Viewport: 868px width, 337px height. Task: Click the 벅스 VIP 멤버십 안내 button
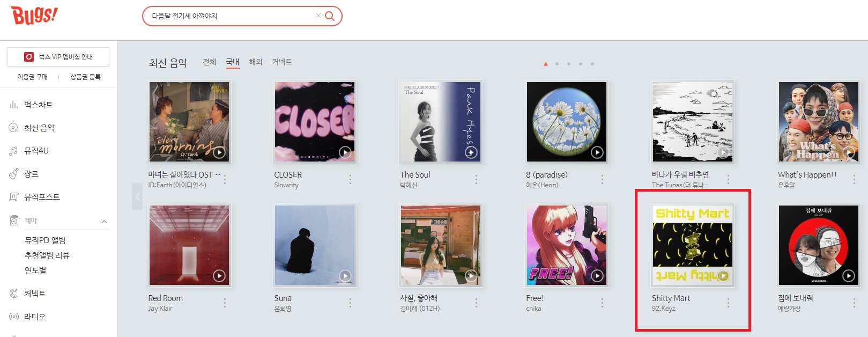[x=58, y=57]
